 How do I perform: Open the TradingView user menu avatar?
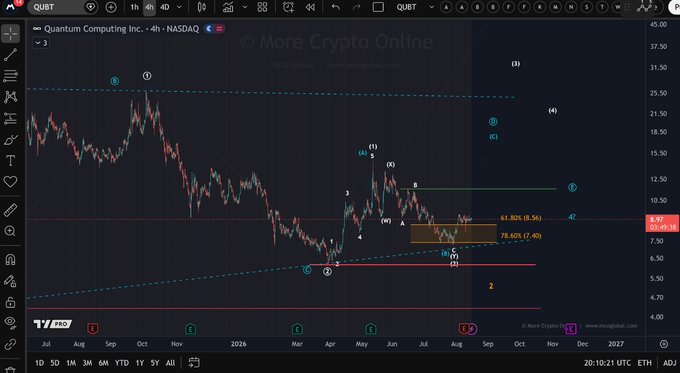[10, 7]
